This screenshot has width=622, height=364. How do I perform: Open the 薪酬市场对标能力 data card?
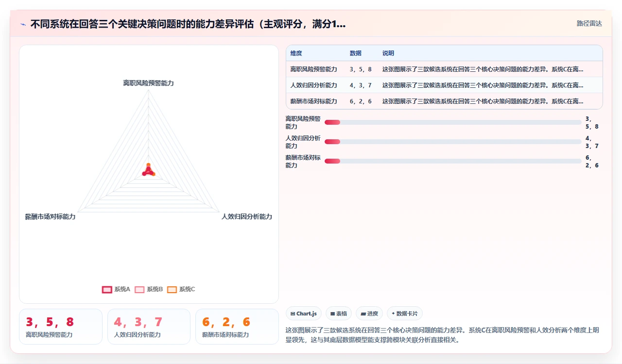pyautogui.click(x=237, y=327)
